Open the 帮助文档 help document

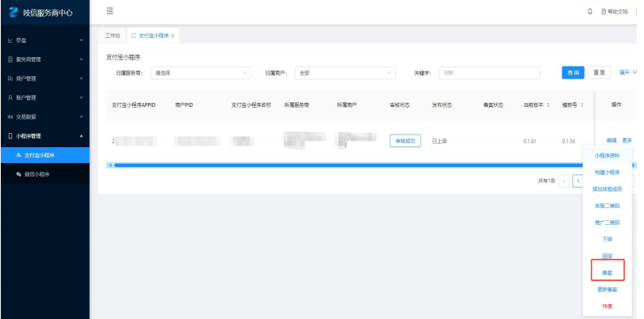(615, 11)
